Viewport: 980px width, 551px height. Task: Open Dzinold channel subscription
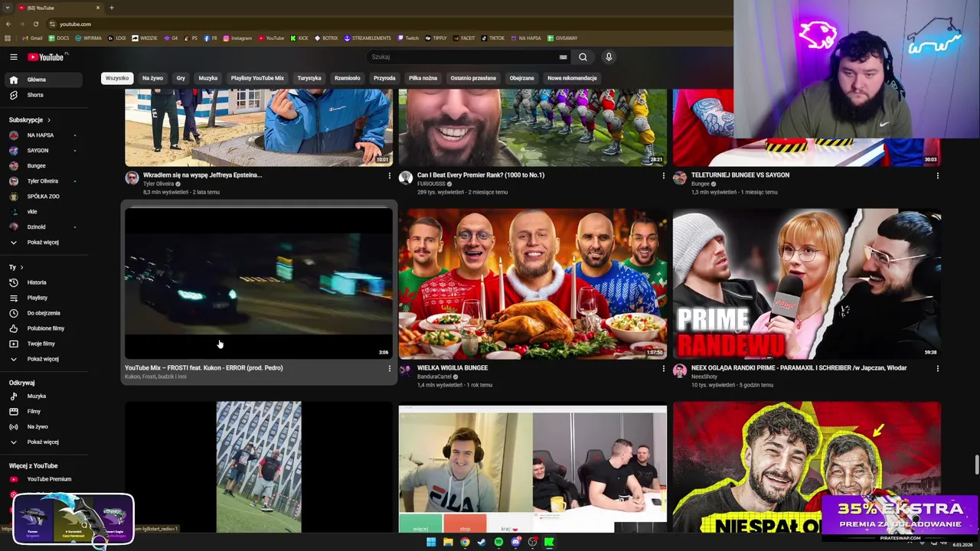point(44,227)
